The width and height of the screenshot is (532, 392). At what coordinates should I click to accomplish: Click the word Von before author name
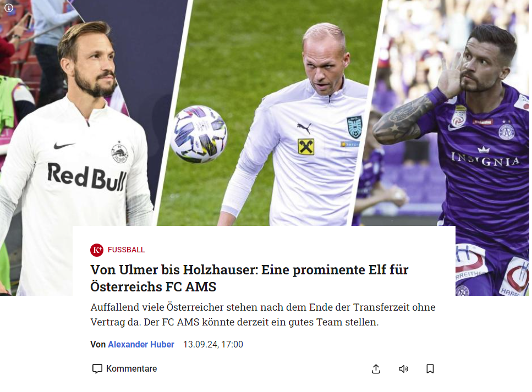click(98, 344)
